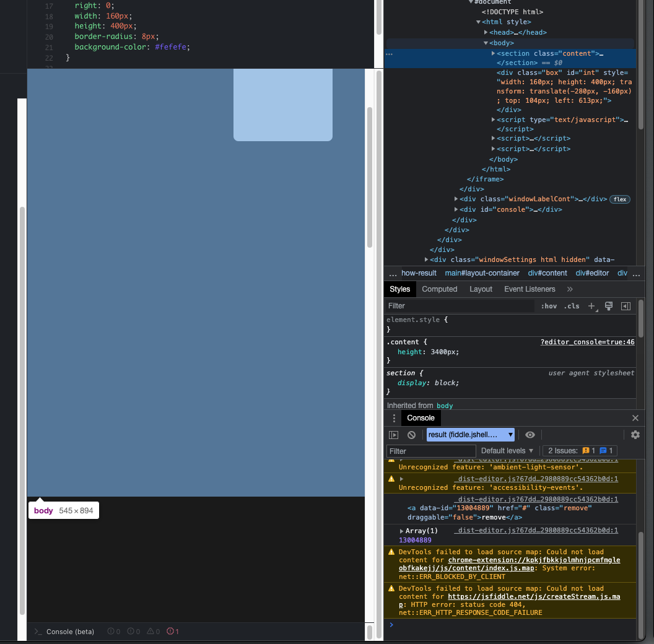
Task: Toggle rendering emulations paintbrush icon
Action: coord(609,306)
